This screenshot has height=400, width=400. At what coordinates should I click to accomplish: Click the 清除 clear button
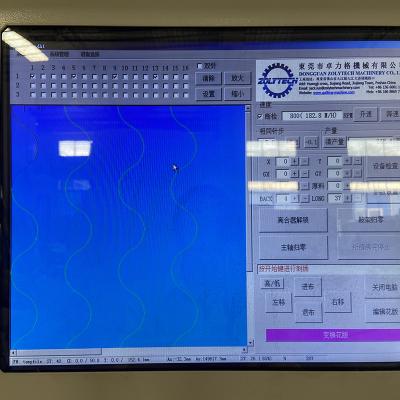[x=208, y=78]
